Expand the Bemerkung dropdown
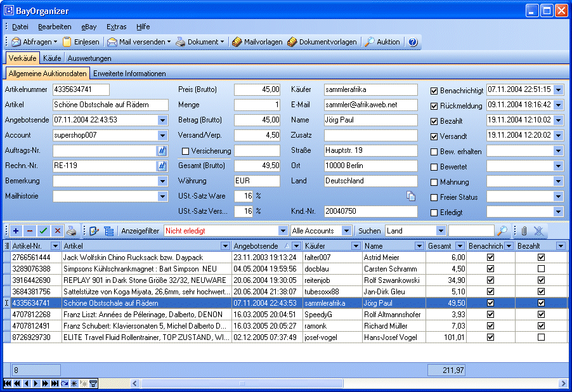The image size is (572, 392). tap(163, 181)
